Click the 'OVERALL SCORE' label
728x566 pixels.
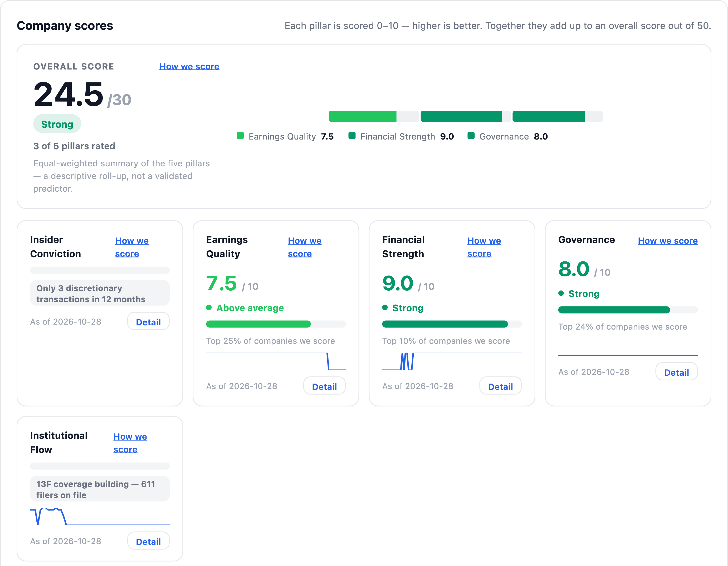click(74, 66)
